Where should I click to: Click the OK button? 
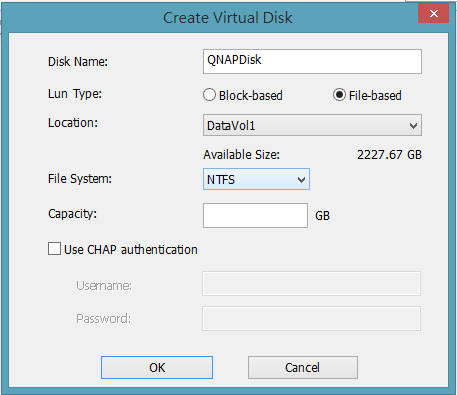pos(157,367)
